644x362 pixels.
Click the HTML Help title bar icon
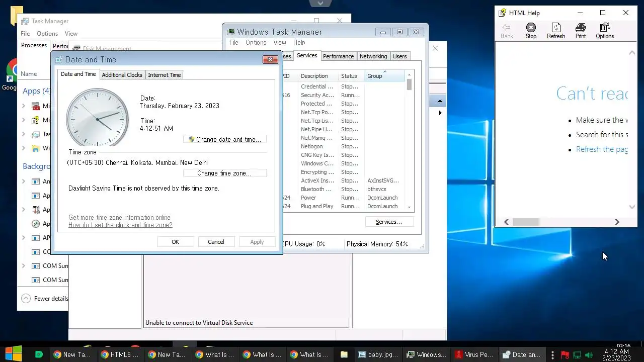502,13
